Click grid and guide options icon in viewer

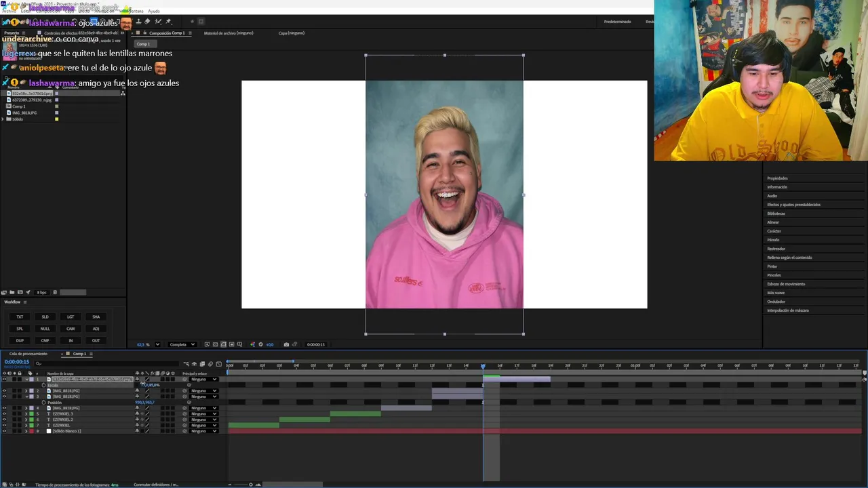(x=239, y=344)
